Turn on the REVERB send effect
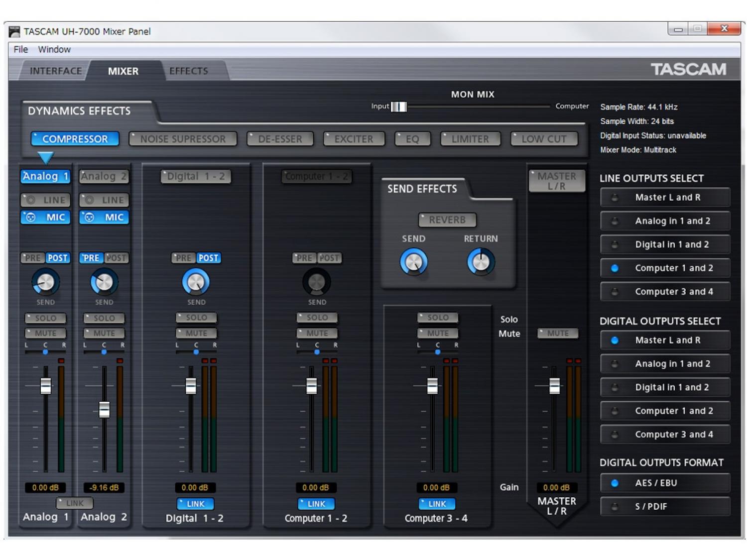 tap(447, 220)
